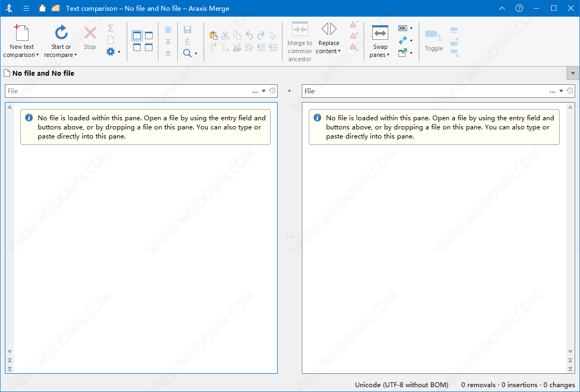Click the magnifier find icon
Viewport: 580px width, 392px height.
pyautogui.click(x=187, y=53)
